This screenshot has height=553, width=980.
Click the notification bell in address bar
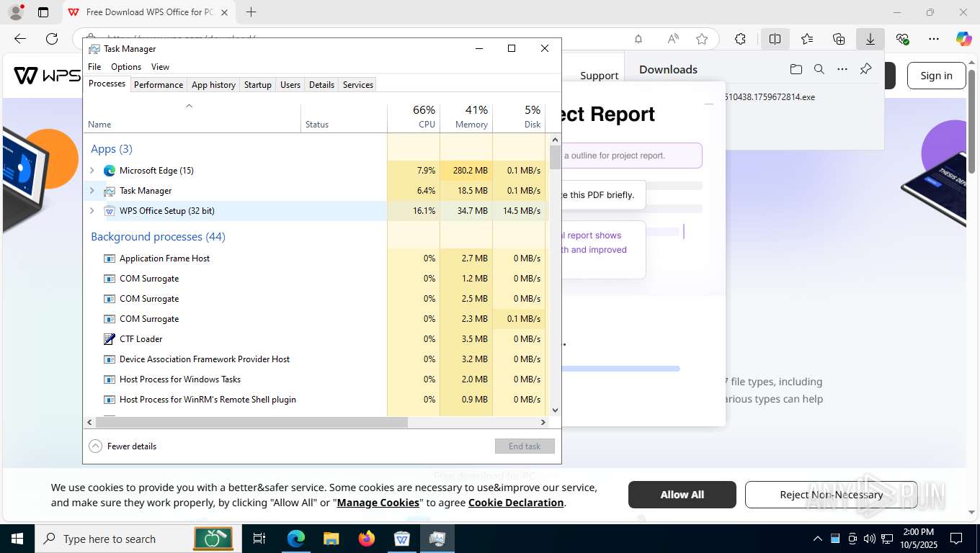coord(638,39)
